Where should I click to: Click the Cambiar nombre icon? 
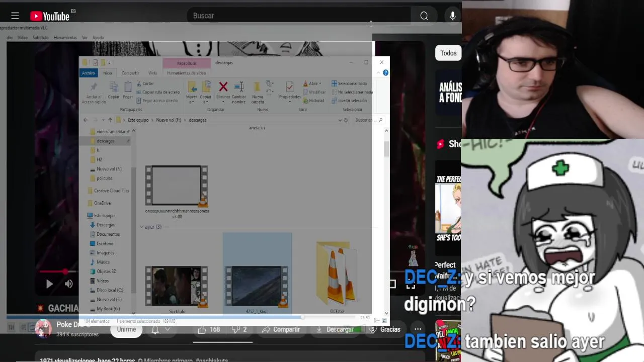point(239,87)
